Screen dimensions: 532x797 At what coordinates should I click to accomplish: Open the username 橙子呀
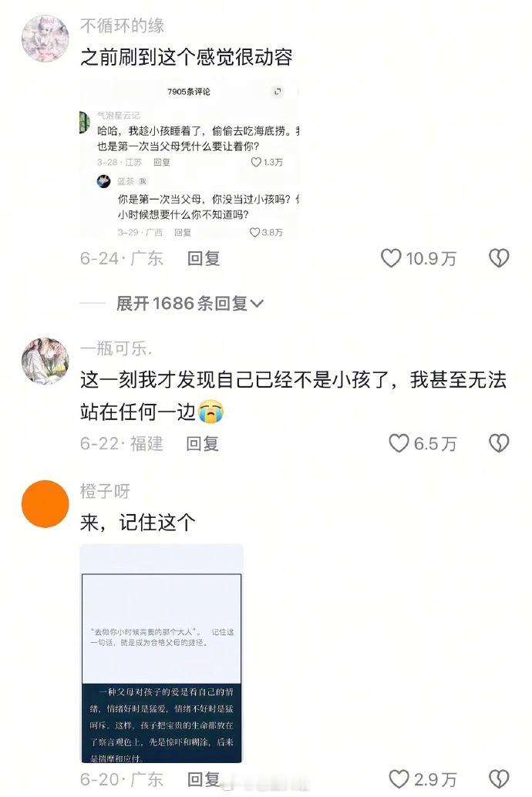click(x=106, y=491)
